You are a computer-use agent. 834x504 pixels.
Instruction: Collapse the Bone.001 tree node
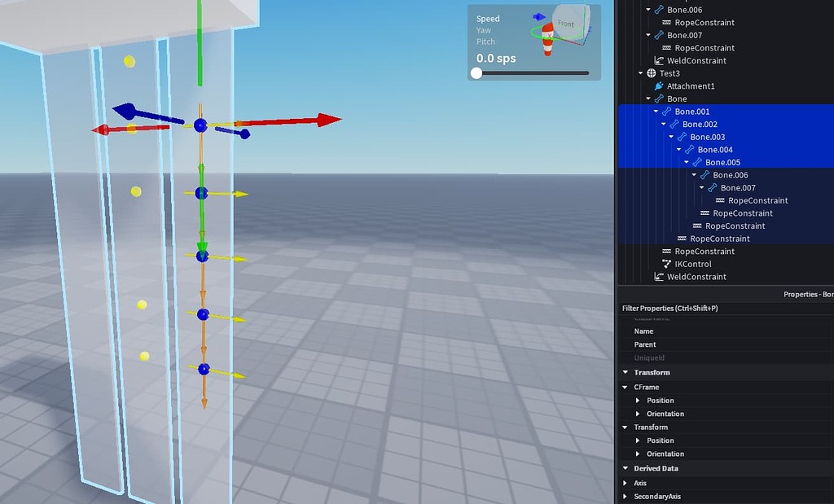(656, 112)
